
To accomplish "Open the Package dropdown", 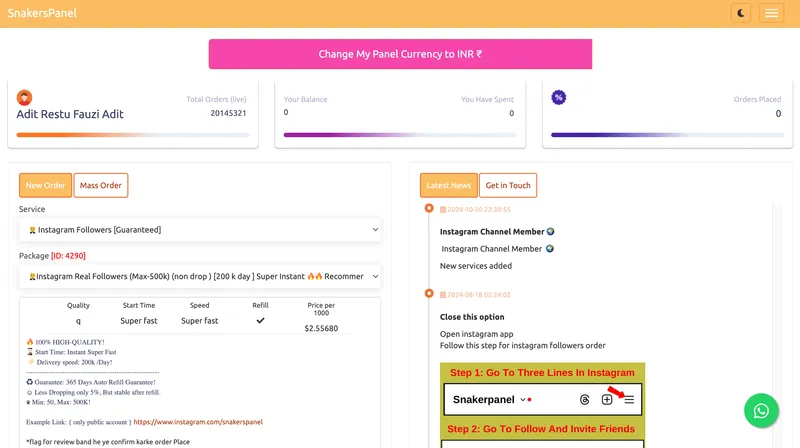I will point(200,277).
